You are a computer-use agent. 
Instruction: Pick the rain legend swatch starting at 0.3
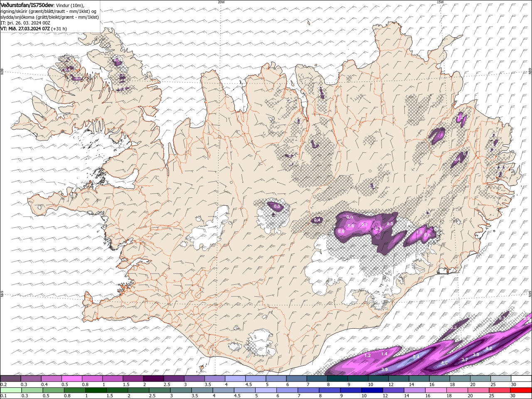tap(32, 390)
